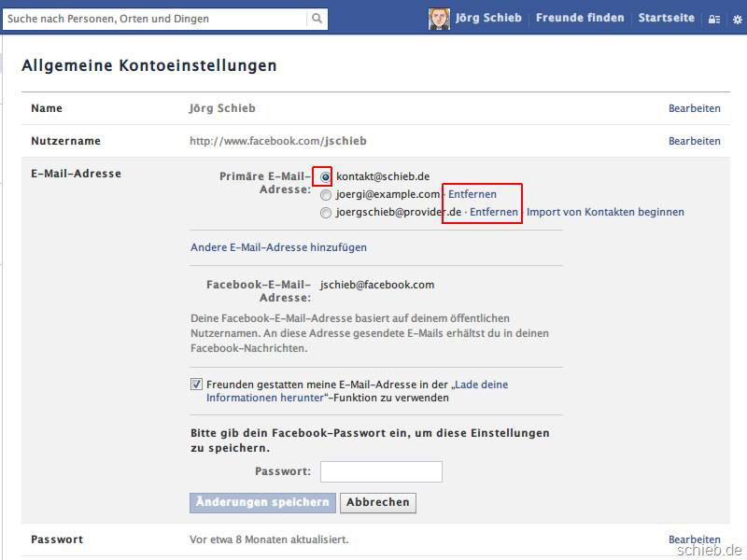The height and width of the screenshot is (560, 747).
Task: Focus the Passwort input field
Action: 381,471
